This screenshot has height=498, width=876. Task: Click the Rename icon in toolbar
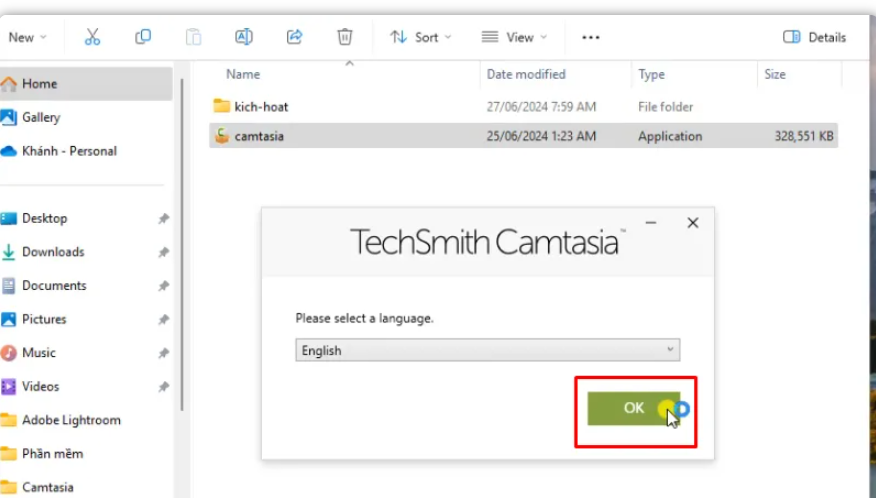(x=243, y=37)
